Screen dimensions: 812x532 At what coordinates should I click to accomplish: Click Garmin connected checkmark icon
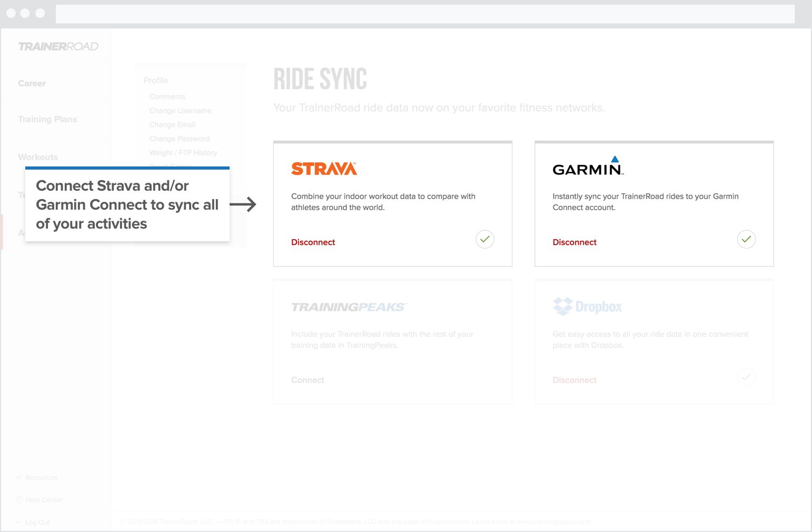click(x=746, y=239)
